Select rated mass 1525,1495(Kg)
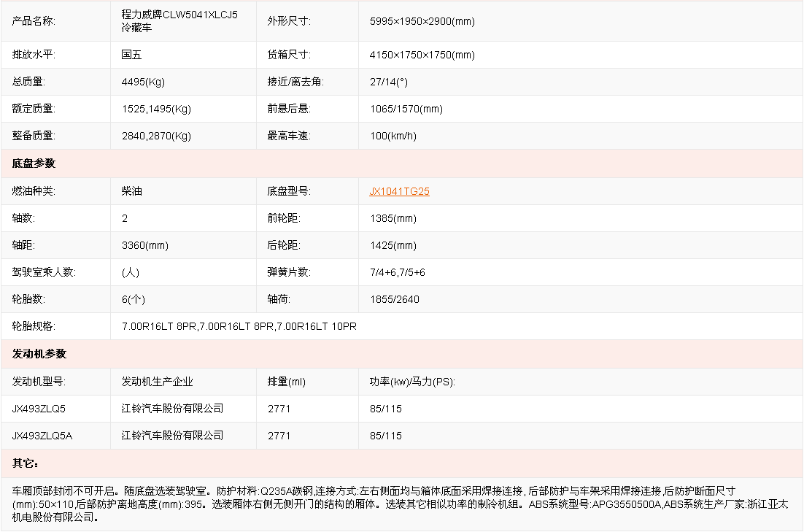Viewport: 804px width, 532px height. click(156, 109)
